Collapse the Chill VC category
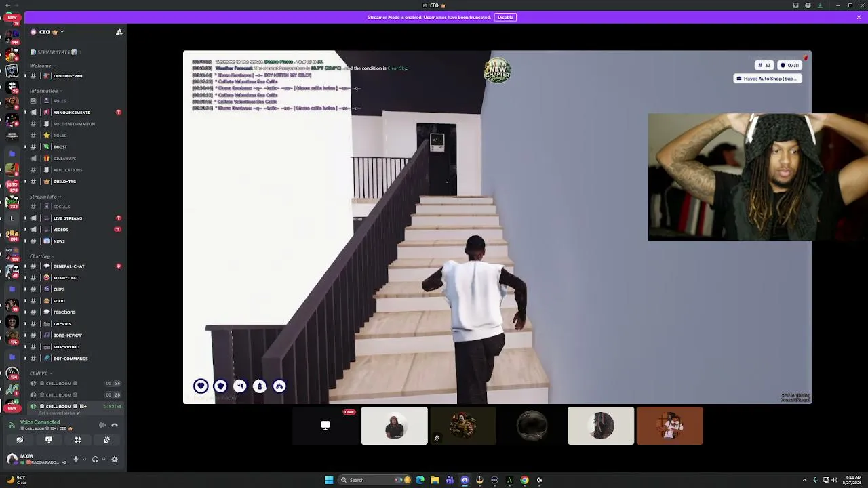Image resolution: width=868 pixels, height=488 pixels. click(40, 373)
